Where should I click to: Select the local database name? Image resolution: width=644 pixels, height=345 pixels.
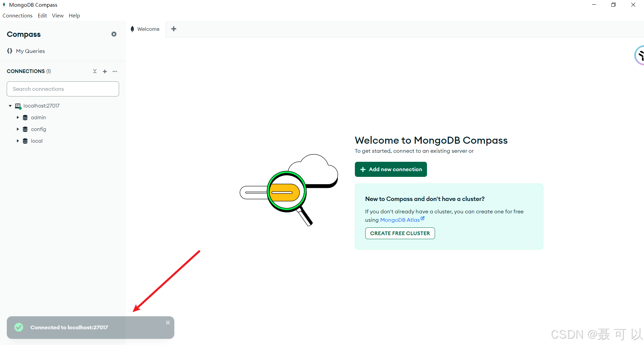pos(37,141)
